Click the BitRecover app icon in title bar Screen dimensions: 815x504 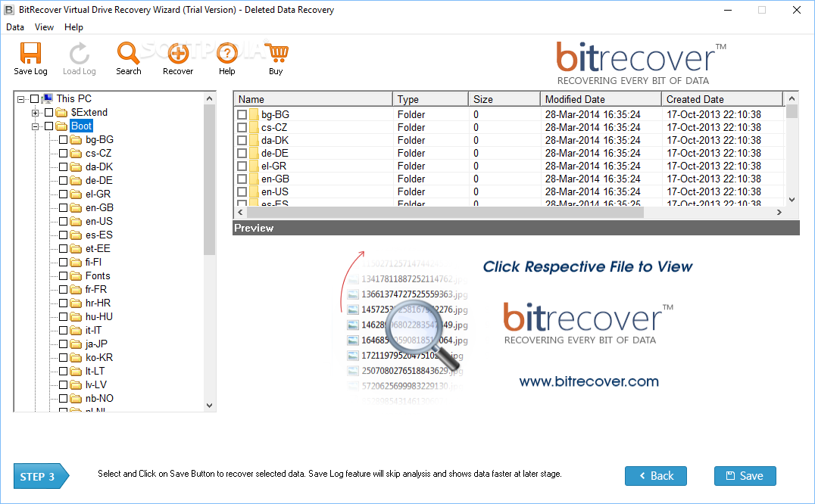[9, 10]
